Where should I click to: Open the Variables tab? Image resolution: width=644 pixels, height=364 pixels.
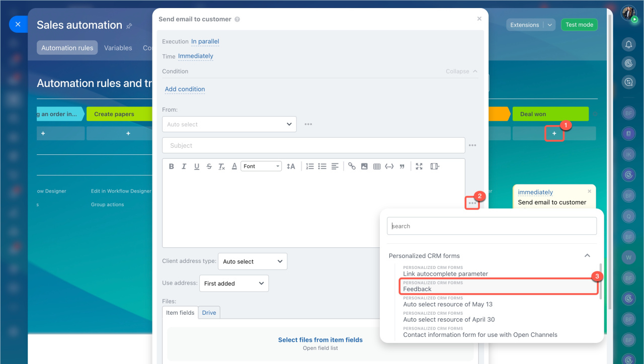118,48
